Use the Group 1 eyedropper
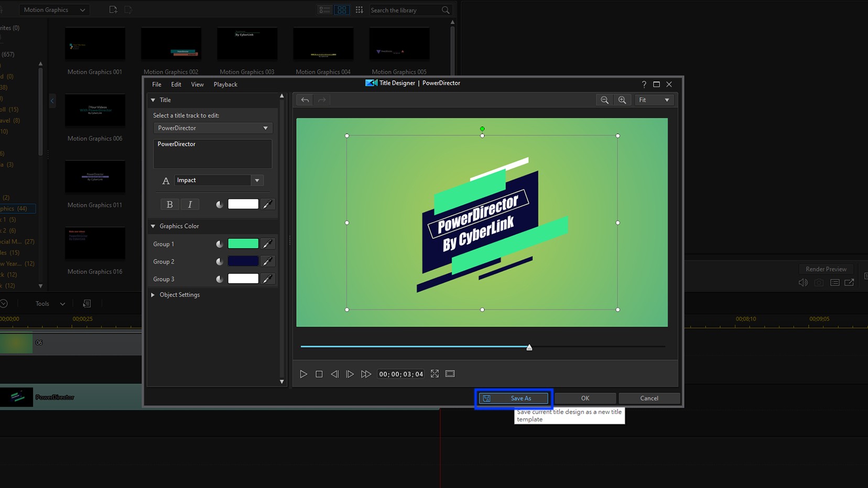Image resolution: width=868 pixels, height=488 pixels. pos(268,244)
